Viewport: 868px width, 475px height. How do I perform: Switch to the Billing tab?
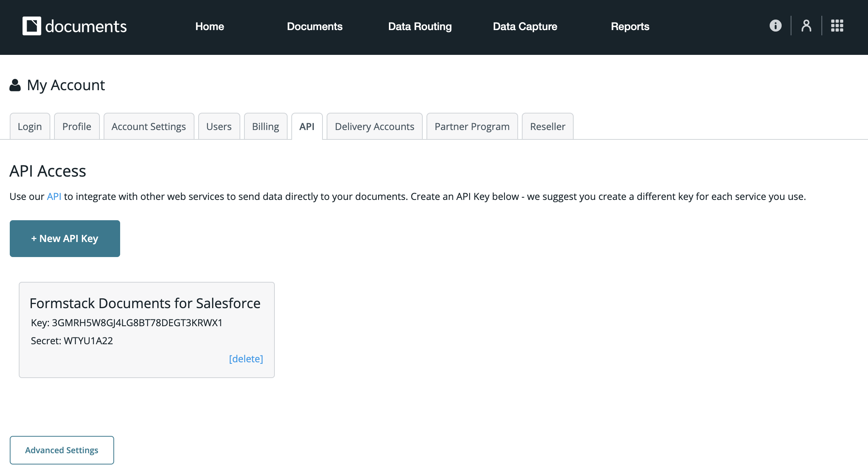click(265, 127)
